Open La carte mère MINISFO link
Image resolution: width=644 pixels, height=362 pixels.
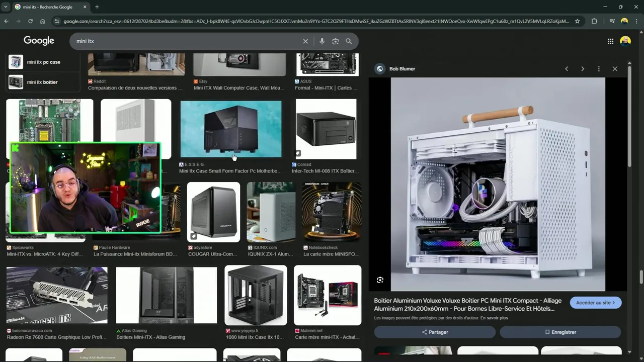pos(331,254)
